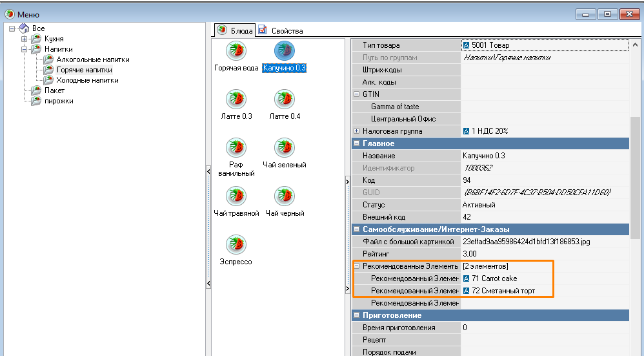The image size is (644, 356).
Task: Select the Латте 0.3 dish icon
Action: (236, 99)
